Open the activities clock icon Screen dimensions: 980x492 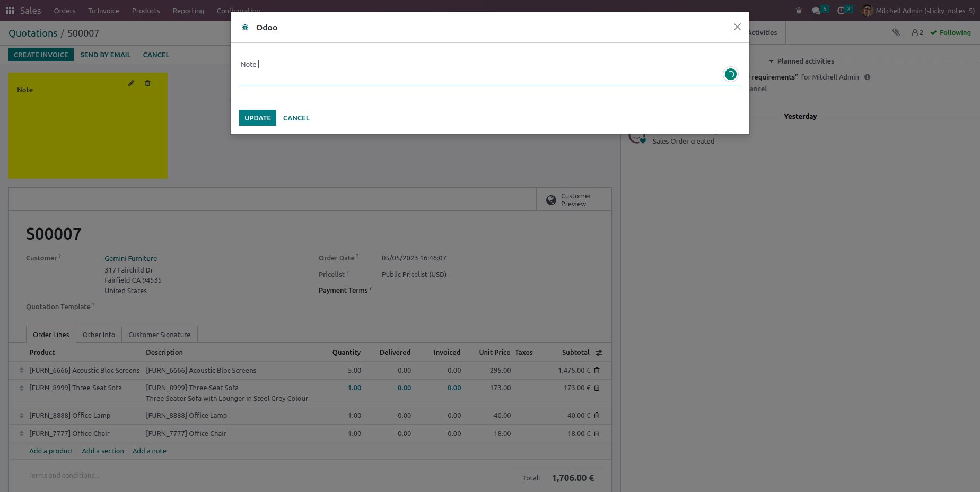coord(841,11)
